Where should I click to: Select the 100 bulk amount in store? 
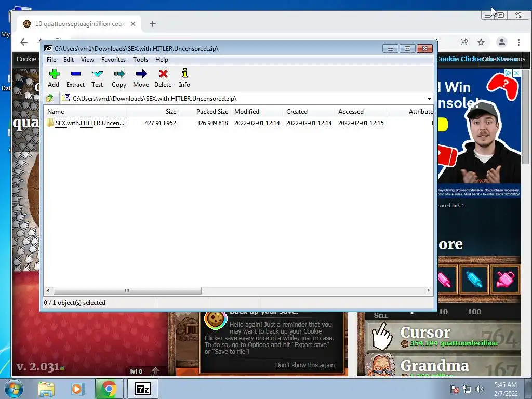click(474, 312)
